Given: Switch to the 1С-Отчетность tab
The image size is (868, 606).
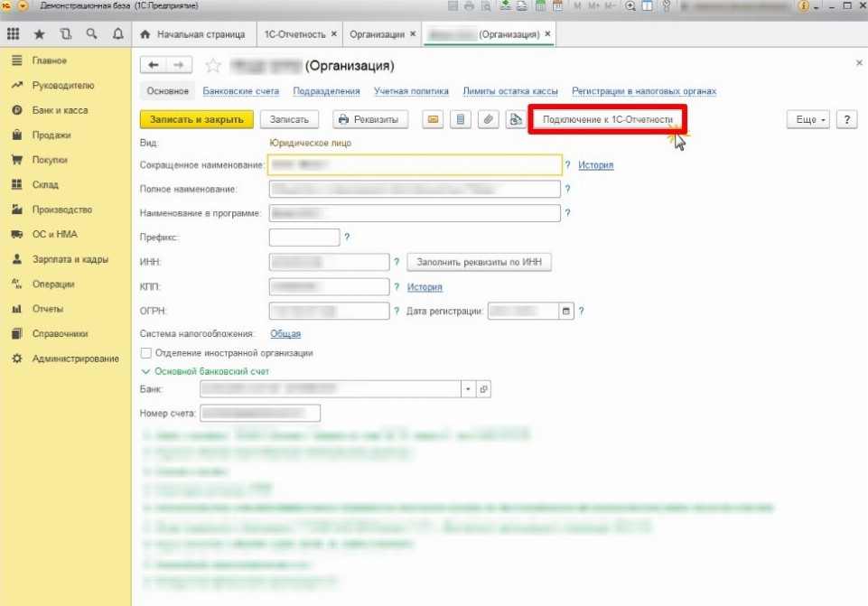Looking at the screenshot, I should (294, 34).
